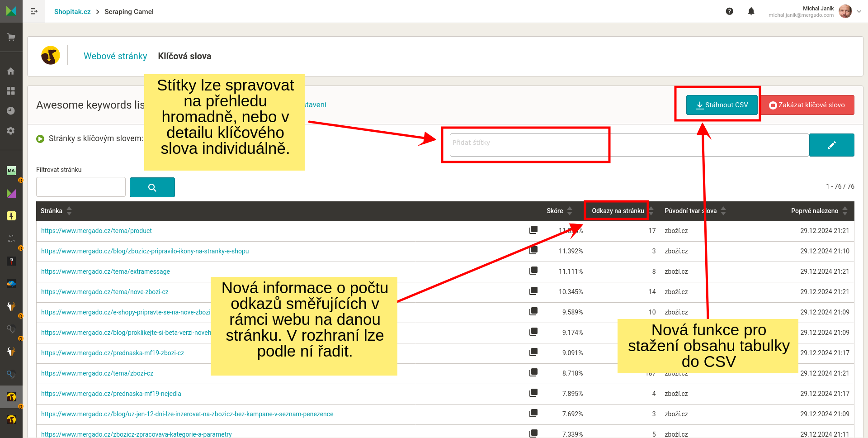Image resolution: width=868 pixels, height=438 pixels.
Task: Expand the user account dropdown arrow
Action: click(859, 11)
